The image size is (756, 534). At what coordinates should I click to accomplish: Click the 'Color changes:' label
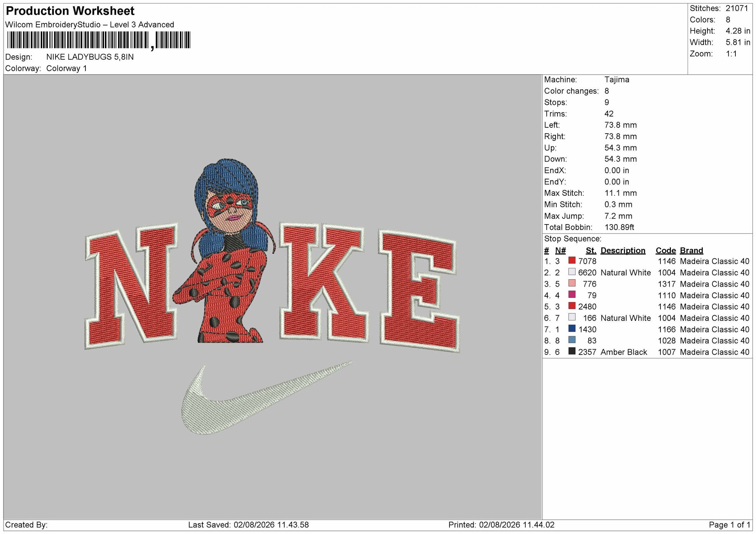coord(571,91)
